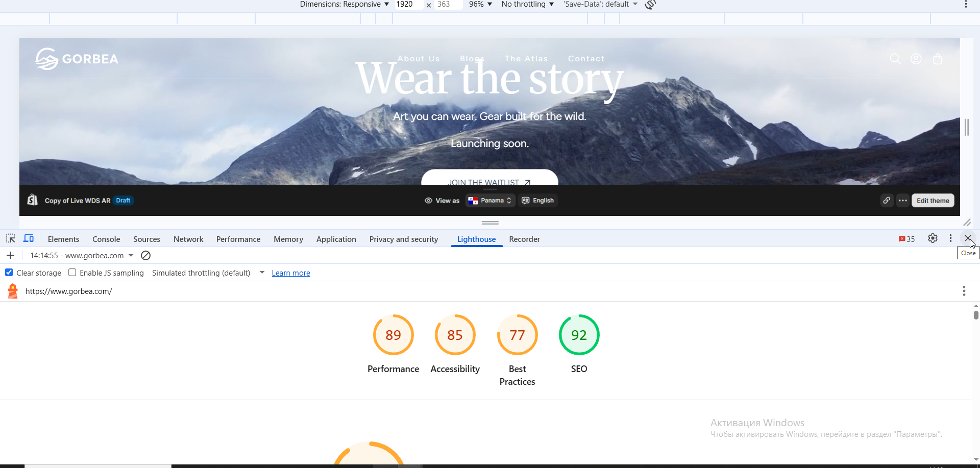
Task: Click the viewport height field 363
Action: pos(448,4)
